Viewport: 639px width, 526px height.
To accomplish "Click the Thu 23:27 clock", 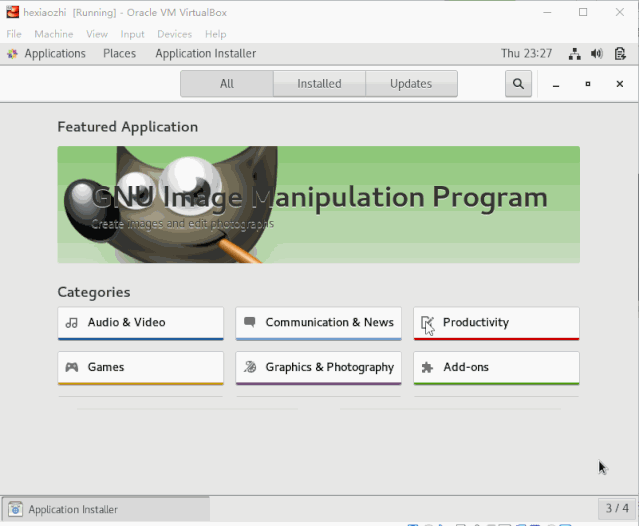I will tap(527, 54).
